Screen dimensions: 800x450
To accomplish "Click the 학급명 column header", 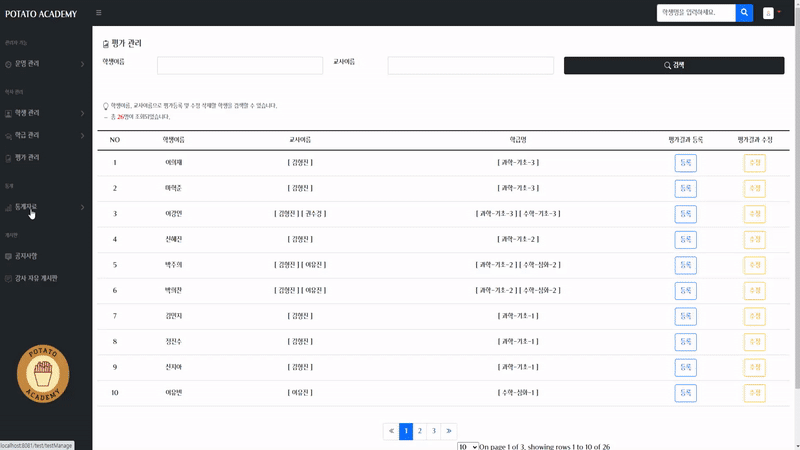I will (x=518, y=140).
